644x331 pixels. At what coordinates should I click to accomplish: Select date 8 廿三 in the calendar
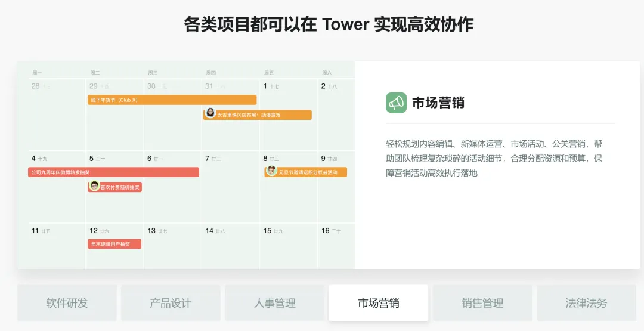(271, 159)
